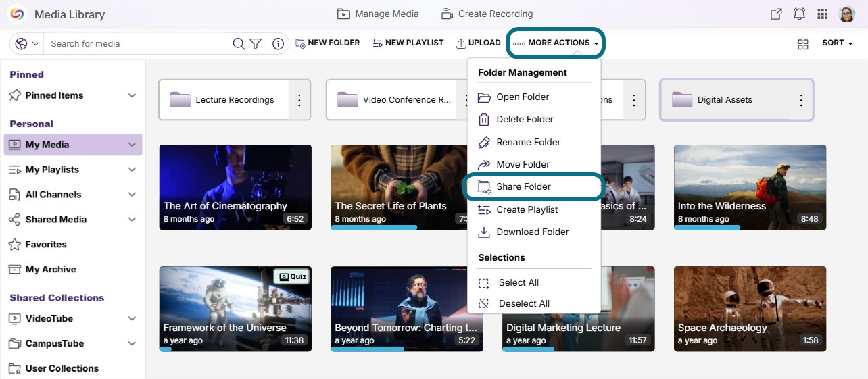The height and width of the screenshot is (379, 868).
Task: Click the search info icon
Action: [x=278, y=43]
